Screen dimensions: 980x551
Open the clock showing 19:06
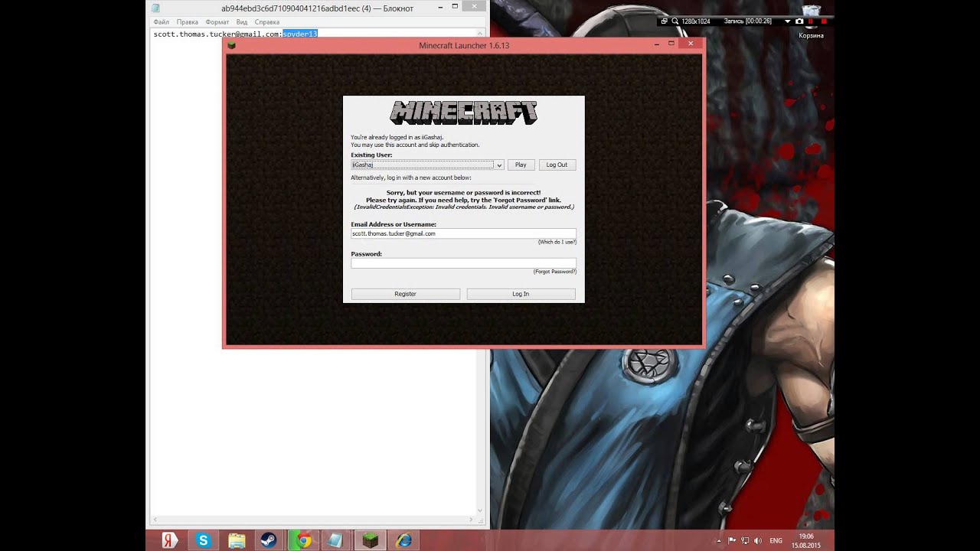(x=806, y=540)
